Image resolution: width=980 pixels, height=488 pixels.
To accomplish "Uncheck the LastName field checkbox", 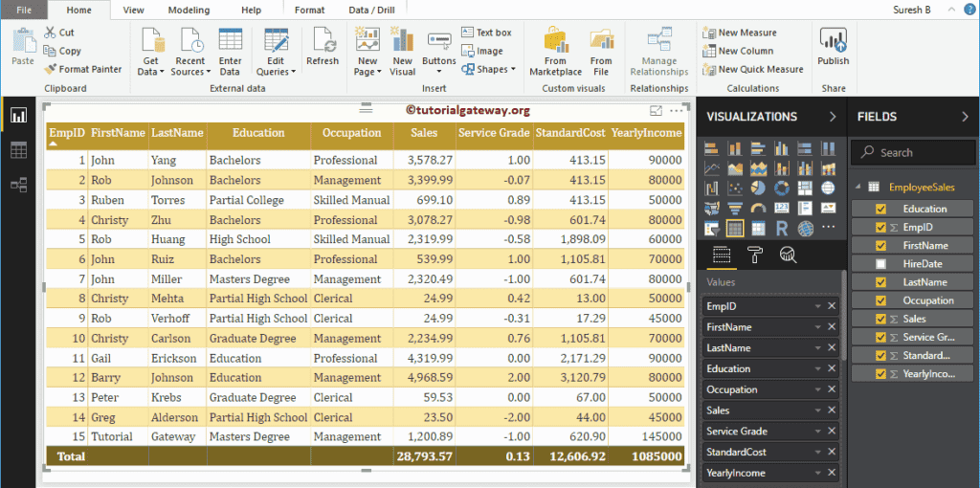I will pos(881,282).
